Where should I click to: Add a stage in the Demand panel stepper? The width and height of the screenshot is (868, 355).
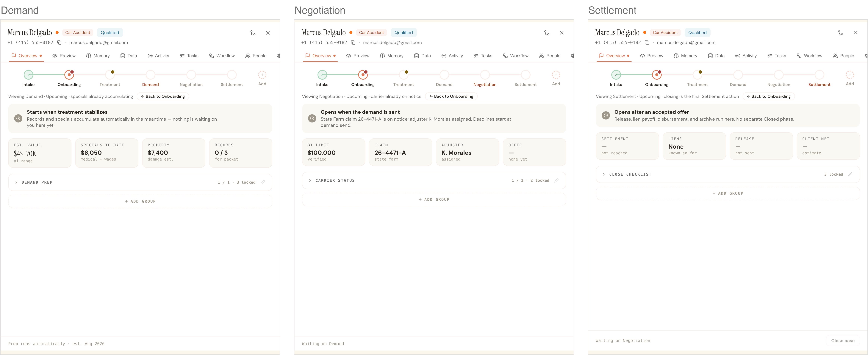[x=262, y=75]
